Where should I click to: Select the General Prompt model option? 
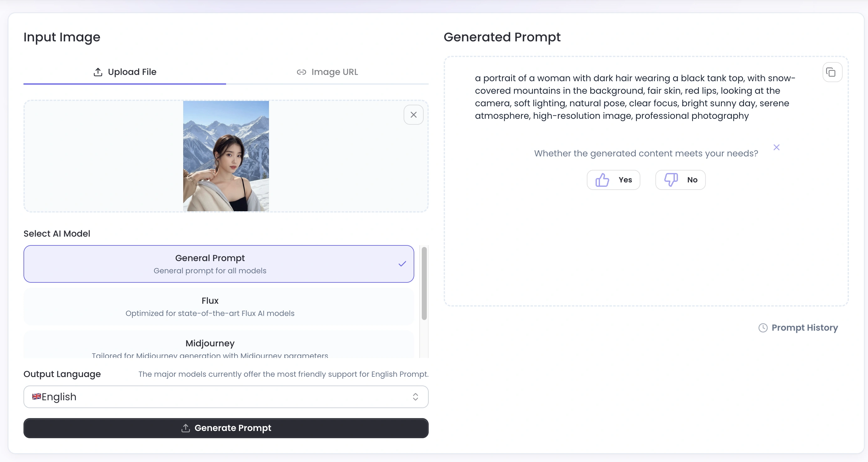coord(218,264)
